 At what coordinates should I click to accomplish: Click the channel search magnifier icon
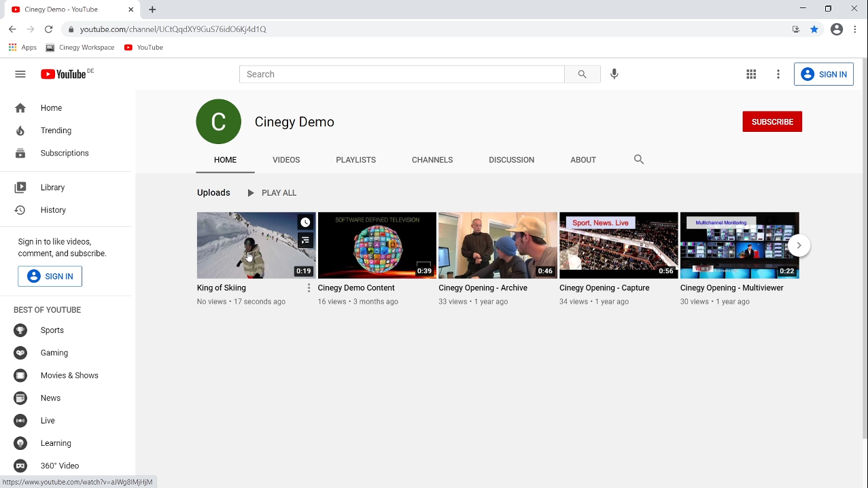(x=639, y=159)
